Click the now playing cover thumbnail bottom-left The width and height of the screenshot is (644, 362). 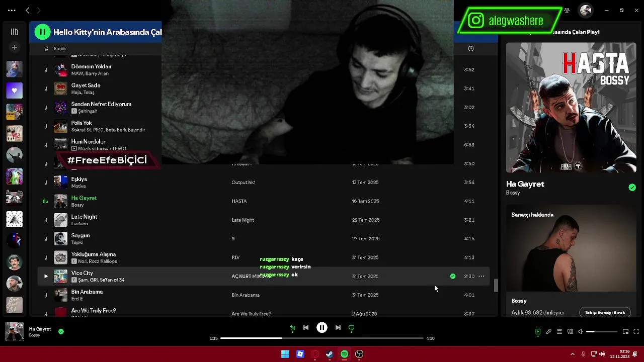pos(14,332)
